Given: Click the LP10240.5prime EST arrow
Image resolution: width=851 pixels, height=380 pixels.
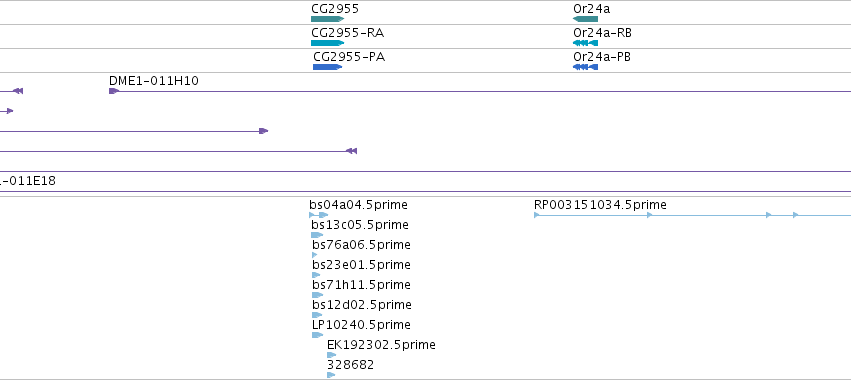Looking at the screenshot, I should point(317,335).
